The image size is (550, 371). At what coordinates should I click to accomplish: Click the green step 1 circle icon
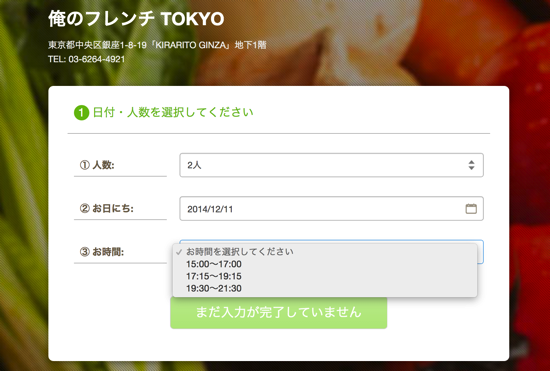pos(81,113)
